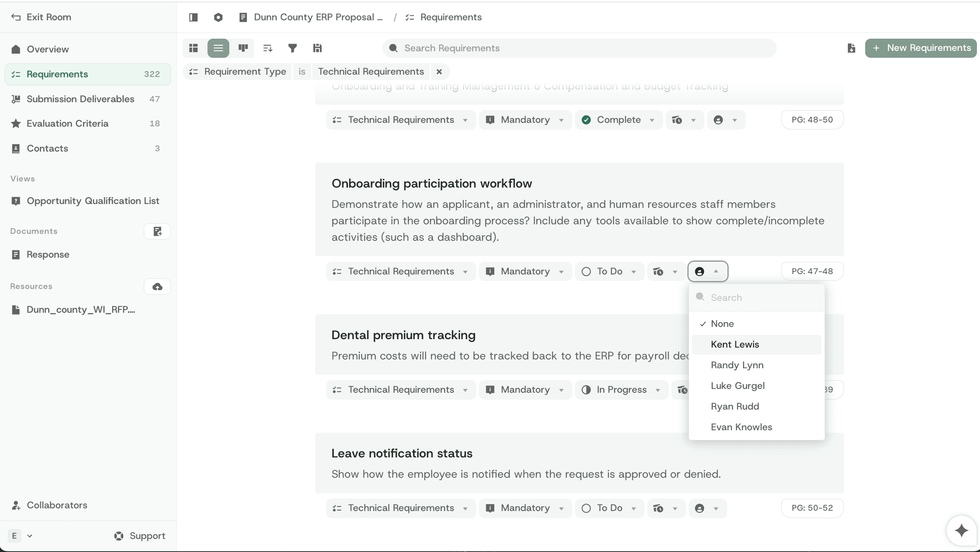
Task: Save the current view layout
Action: tap(317, 48)
